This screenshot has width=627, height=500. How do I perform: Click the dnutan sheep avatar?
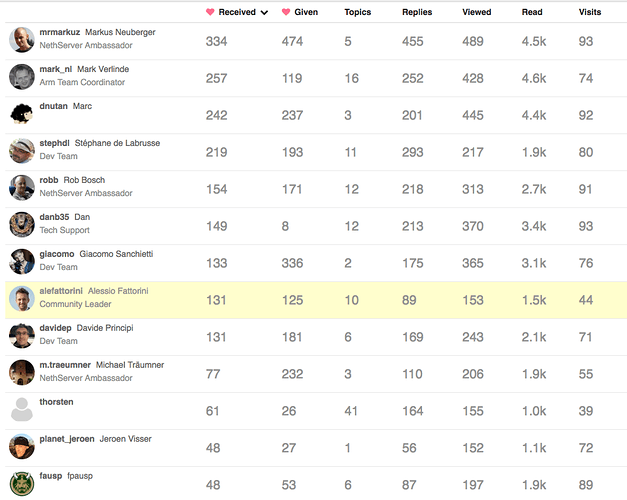click(22, 114)
